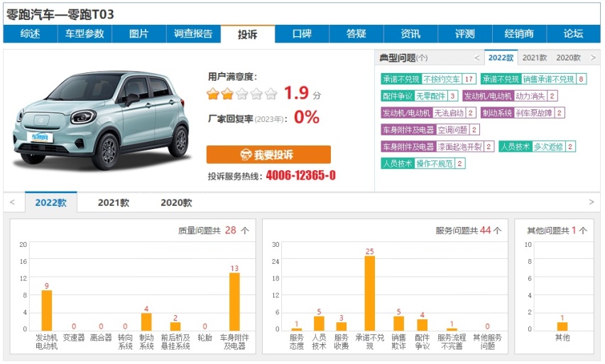
Task: Select 2021款 in typical problems panel
Action: [x=535, y=58]
